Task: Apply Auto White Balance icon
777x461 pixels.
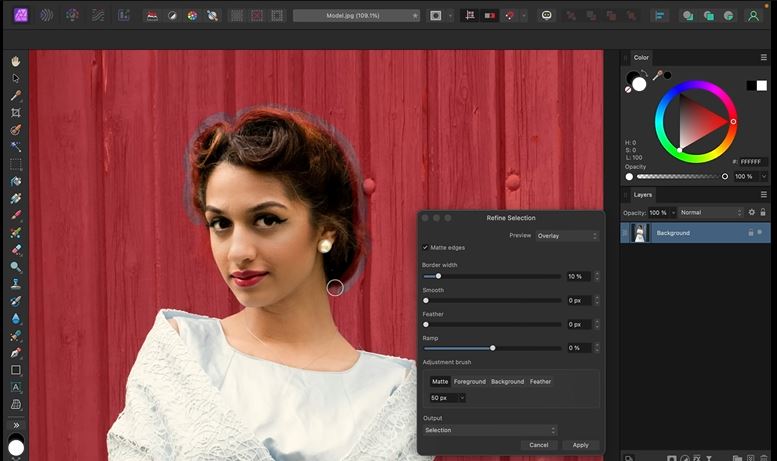Action: [x=213, y=16]
